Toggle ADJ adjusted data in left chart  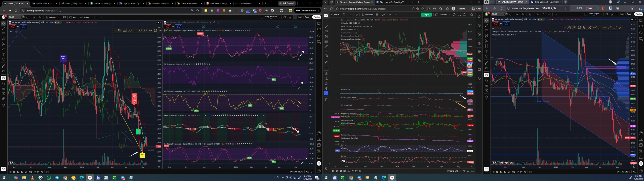pyautogui.click(x=307, y=172)
